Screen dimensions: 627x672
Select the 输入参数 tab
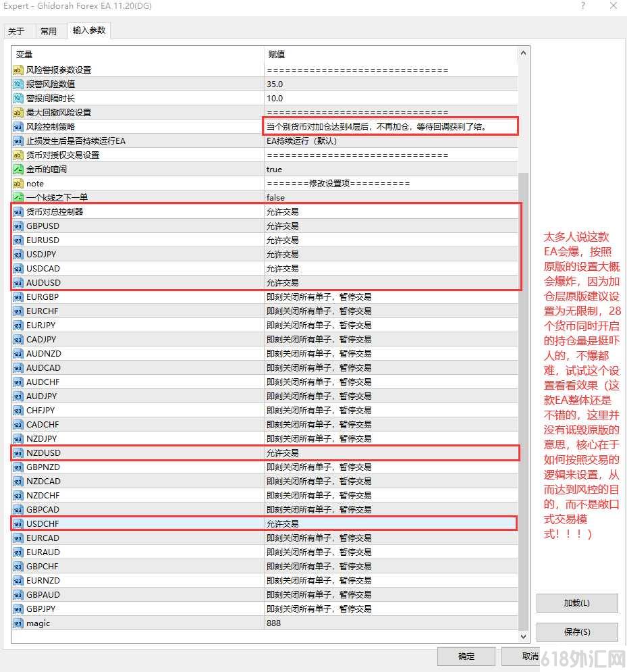click(88, 30)
